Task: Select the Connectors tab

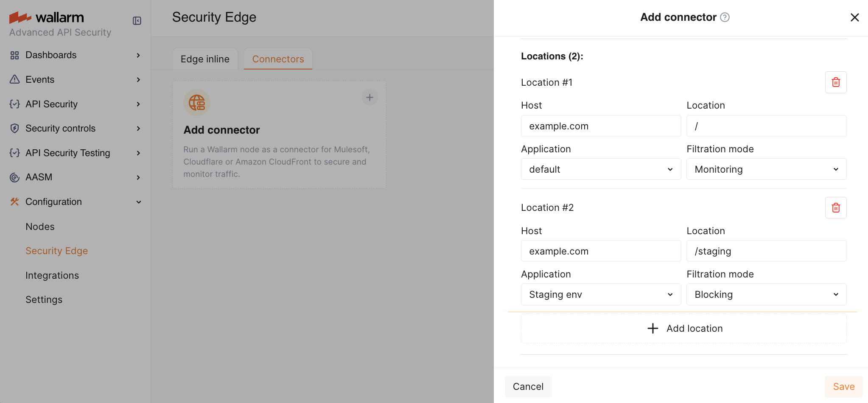Action: tap(278, 59)
